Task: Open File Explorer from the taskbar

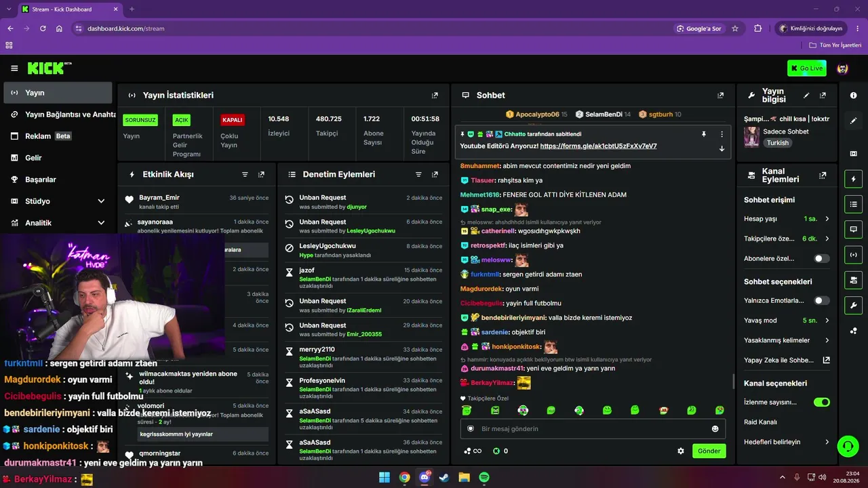Action: [x=464, y=477]
